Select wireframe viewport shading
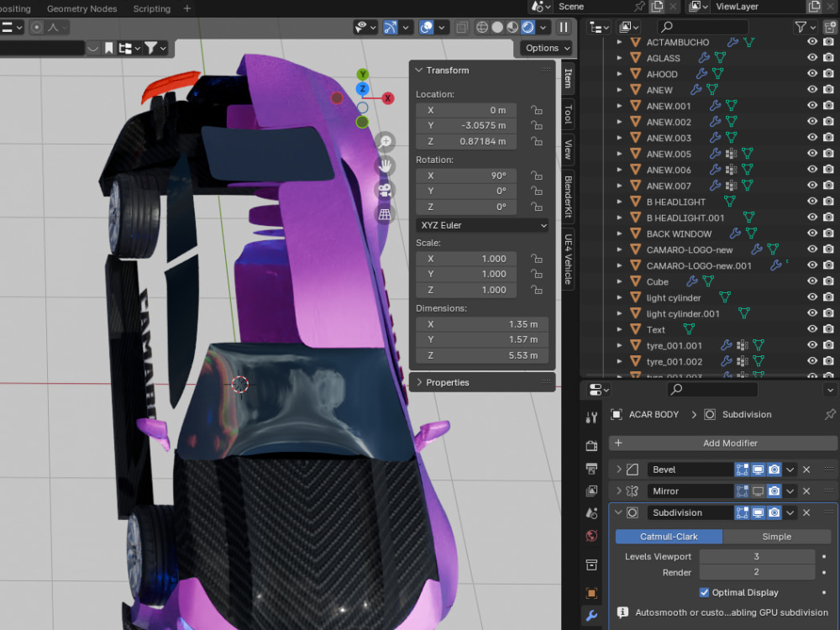This screenshot has height=630, width=840. pyautogui.click(x=482, y=28)
